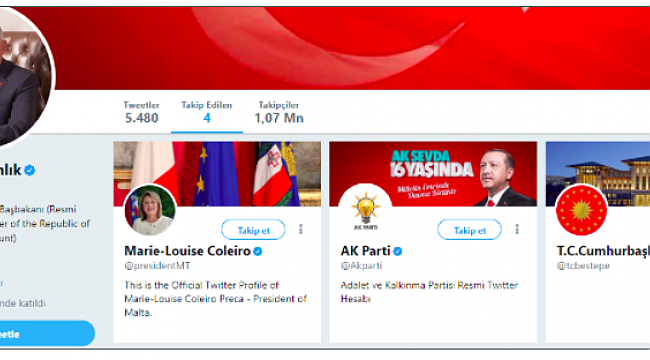Follow Marie-Louise Coleiro with Takip et

point(253,230)
